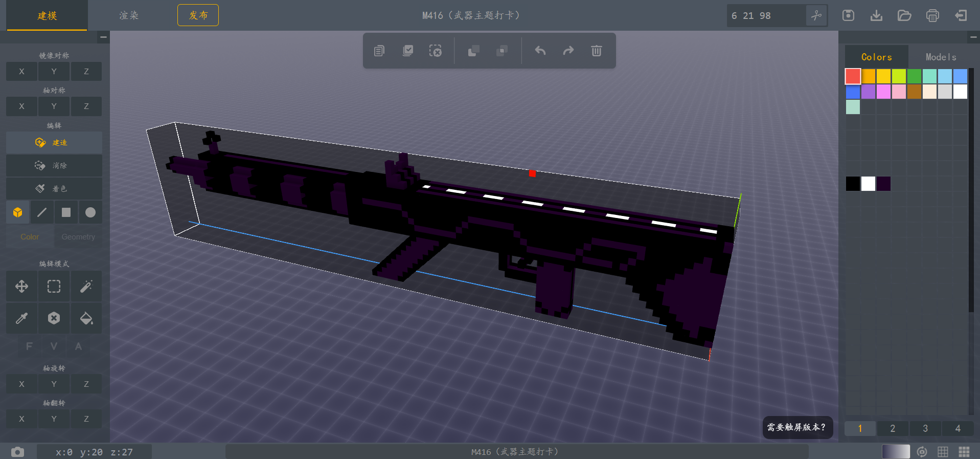Activate the move tool in edit modes
This screenshot has height=459, width=980.
pos(21,286)
